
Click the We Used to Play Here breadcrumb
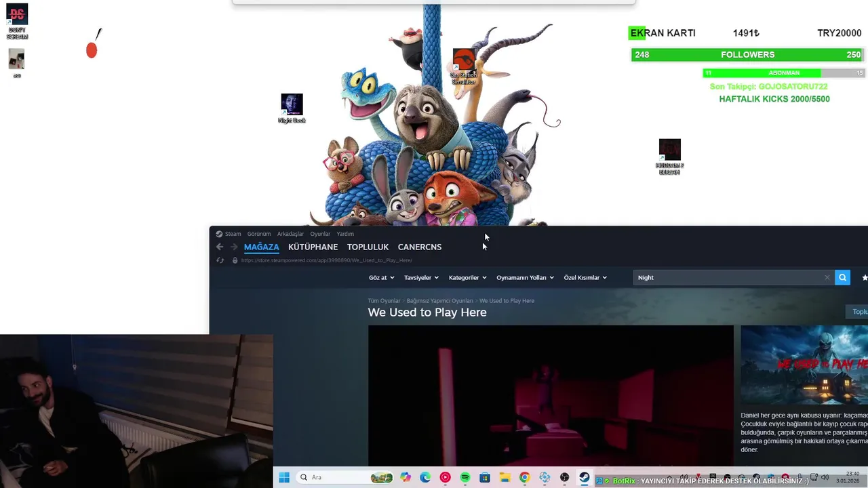point(507,301)
